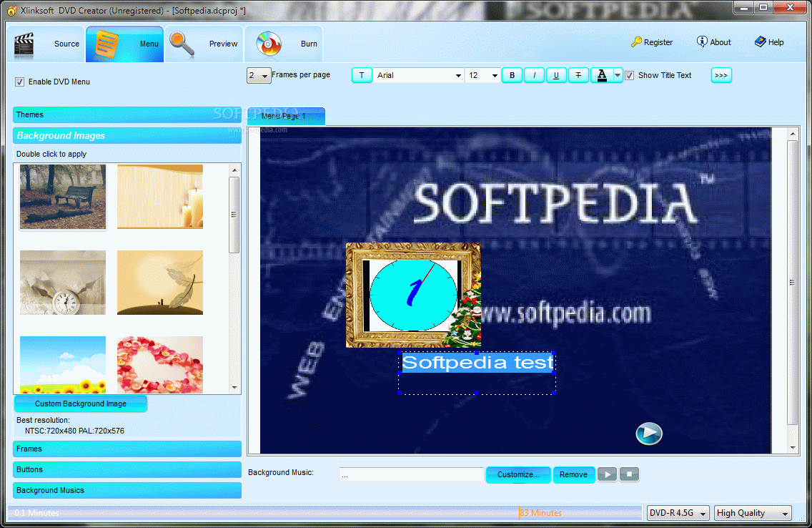The width and height of the screenshot is (812, 528).
Task: Click the menu canvas scrollbar down arrow
Action: pyautogui.click(x=792, y=448)
